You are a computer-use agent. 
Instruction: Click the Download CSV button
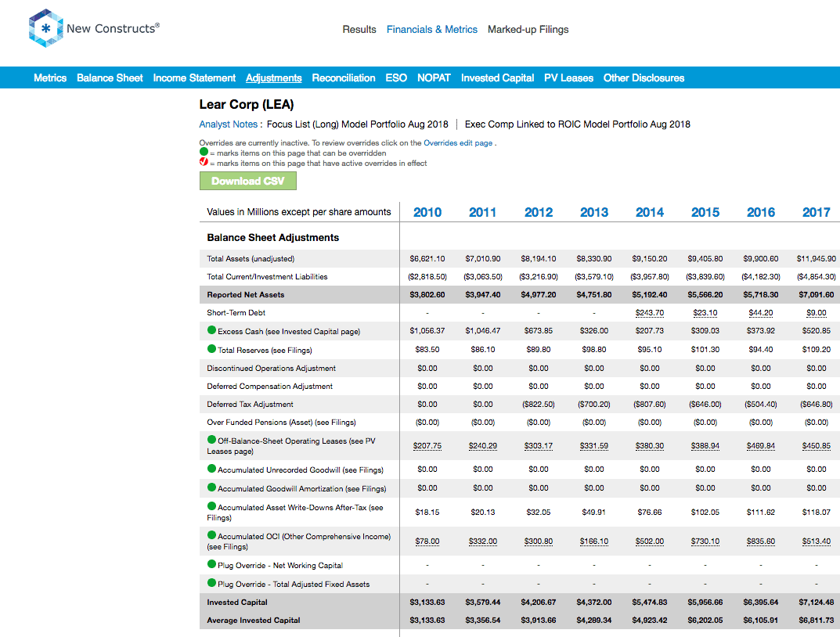coord(248,181)
